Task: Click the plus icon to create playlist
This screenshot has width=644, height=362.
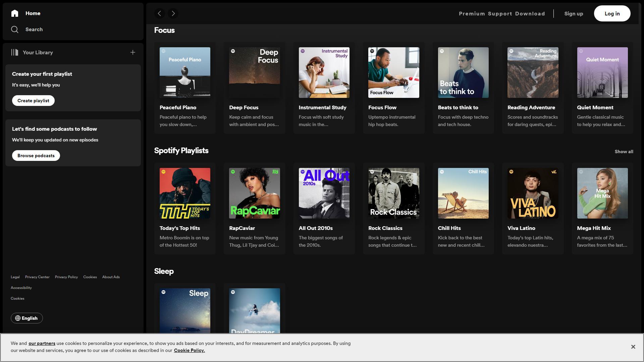Action: point(133,52)
